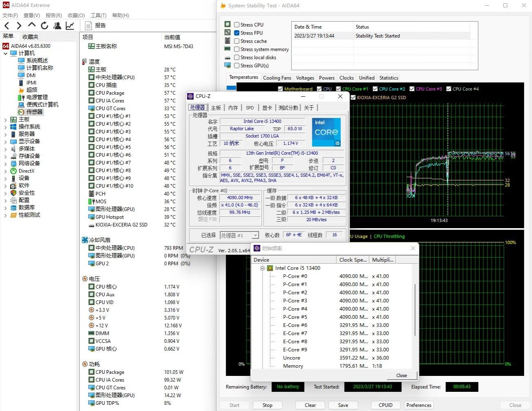Select 传感器 in the sidebar tree
The width and height of the screenshot is (532, 411).
click(34, 112)
